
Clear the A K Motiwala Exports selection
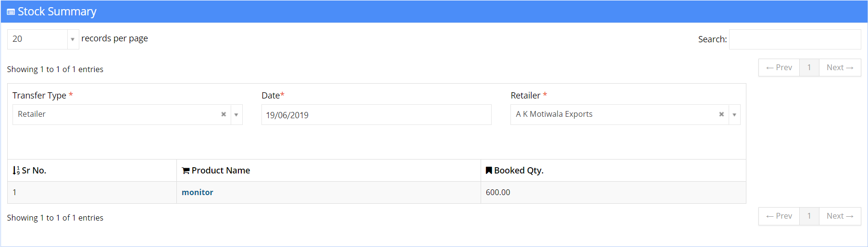click(721, 114)
